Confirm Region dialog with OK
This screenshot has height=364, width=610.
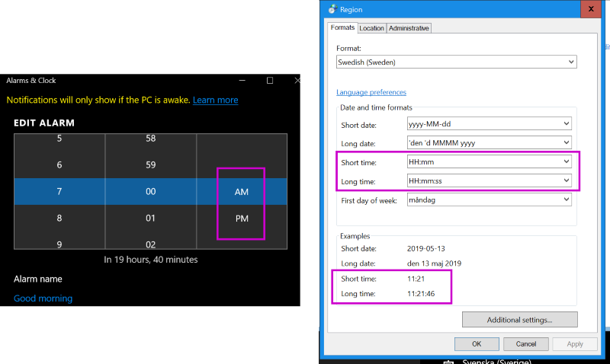(477, 343)
